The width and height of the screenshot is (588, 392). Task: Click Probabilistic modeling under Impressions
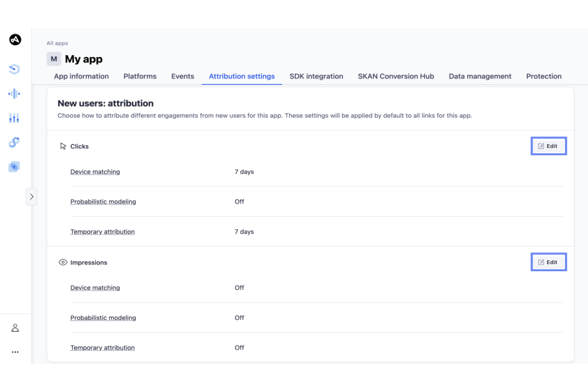[103, 318]
